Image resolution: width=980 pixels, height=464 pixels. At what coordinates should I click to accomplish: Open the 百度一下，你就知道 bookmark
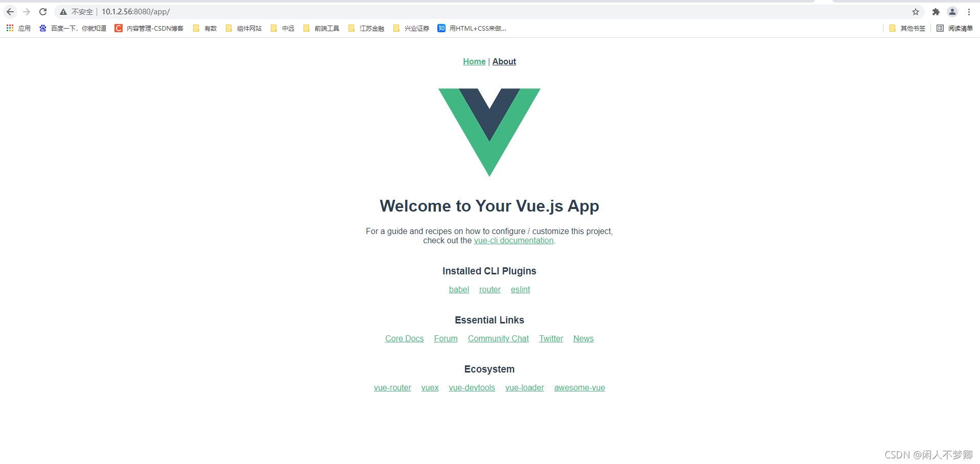(x=73, y=28)
